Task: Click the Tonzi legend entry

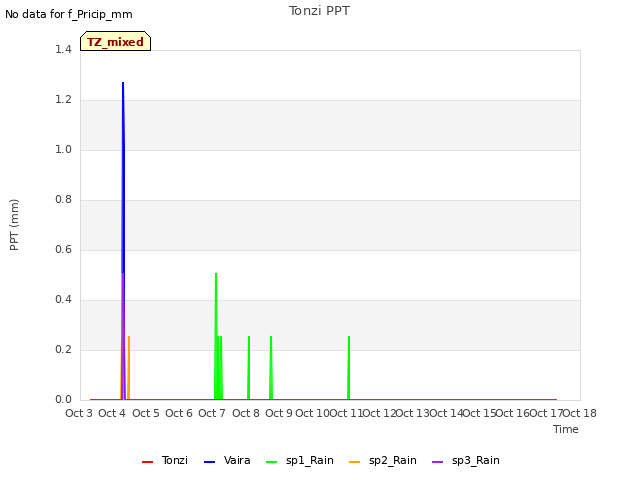Action: coord(165,461)
